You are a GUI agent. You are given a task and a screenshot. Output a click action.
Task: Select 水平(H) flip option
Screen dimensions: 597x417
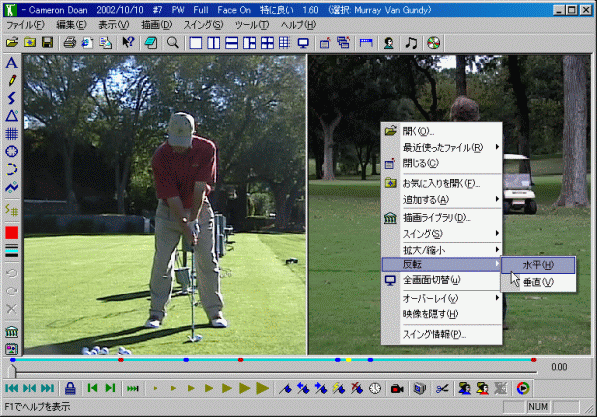coord(538,265)
